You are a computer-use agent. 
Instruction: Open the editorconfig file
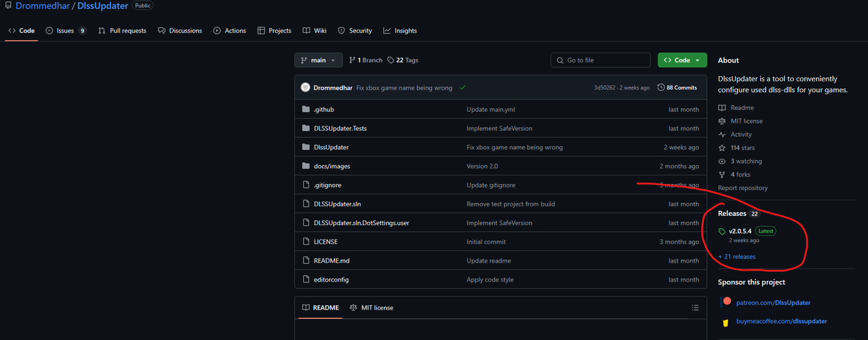[x=331, y=280]
